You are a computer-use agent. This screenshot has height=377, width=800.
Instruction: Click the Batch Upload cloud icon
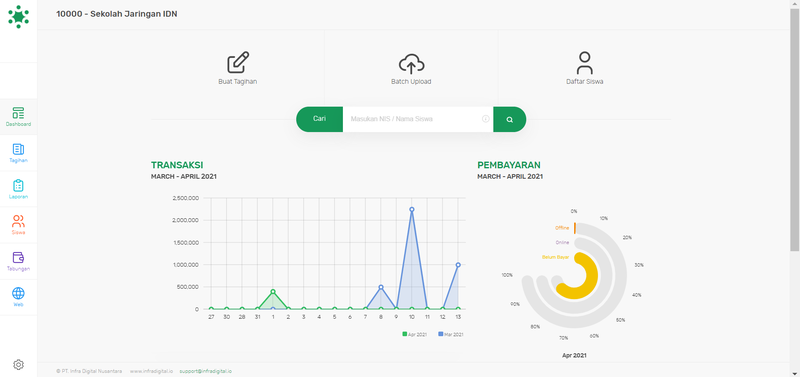(411, 64)
